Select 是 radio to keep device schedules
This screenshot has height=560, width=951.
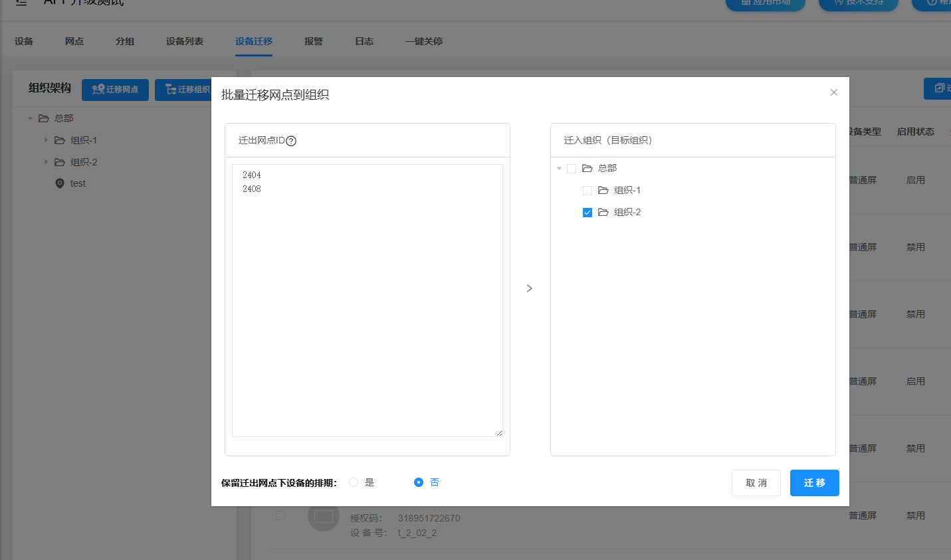(x=354, y=482)
